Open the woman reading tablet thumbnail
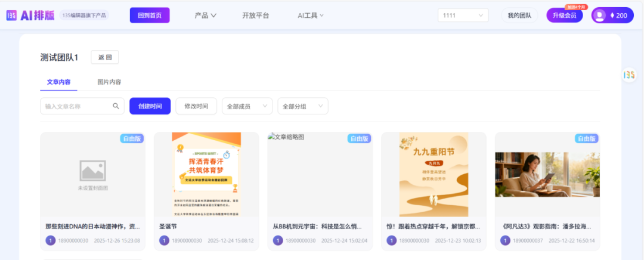 (x=547, y=175)
